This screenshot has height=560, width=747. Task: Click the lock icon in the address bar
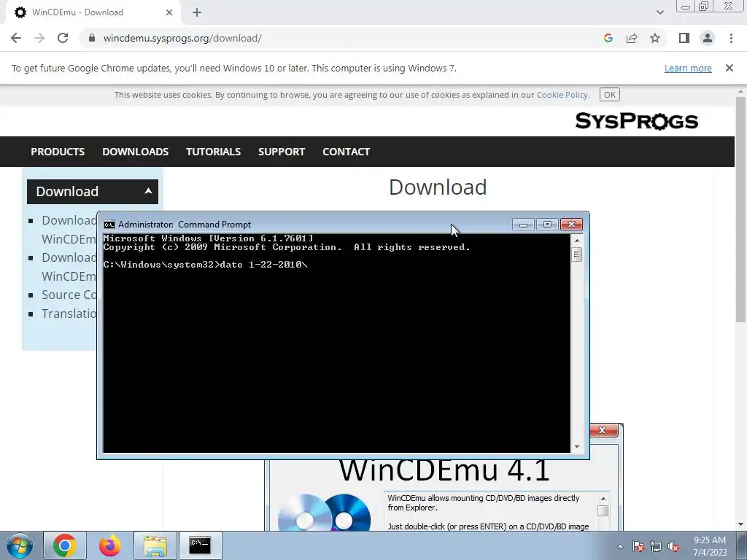[x=92, y=38]
